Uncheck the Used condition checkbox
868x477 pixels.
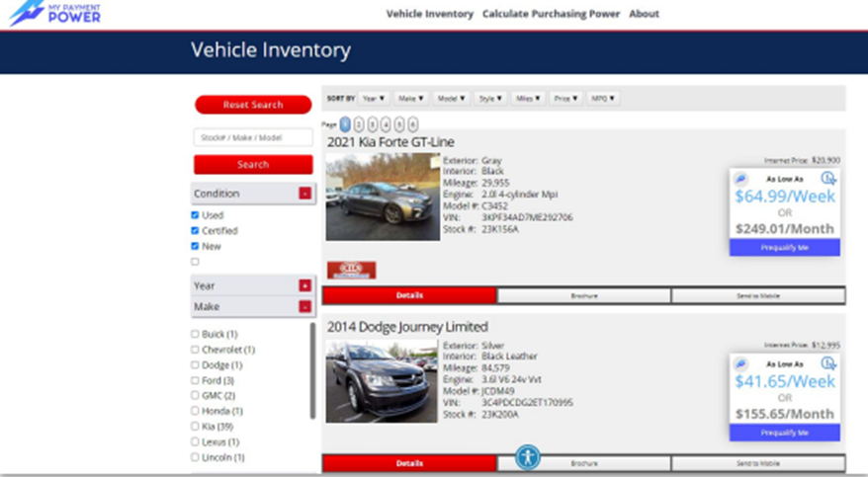(195, 215)
